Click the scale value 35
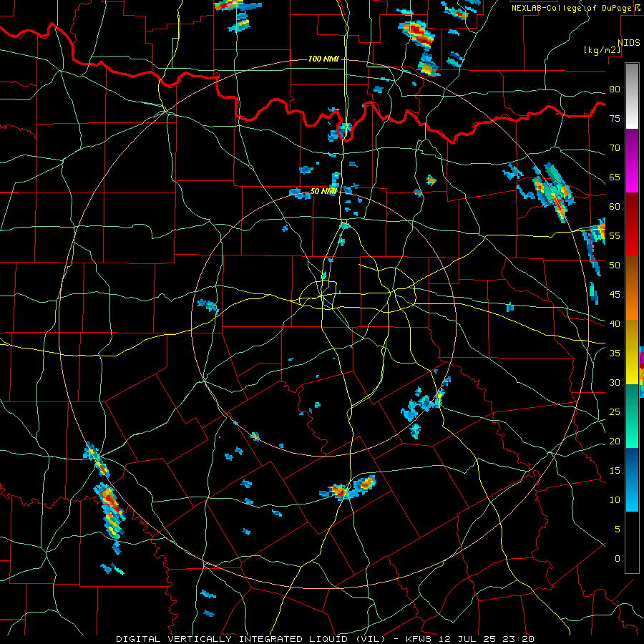Image resolution: width=644 pixels, height=644 pixels. coord(615,353)
